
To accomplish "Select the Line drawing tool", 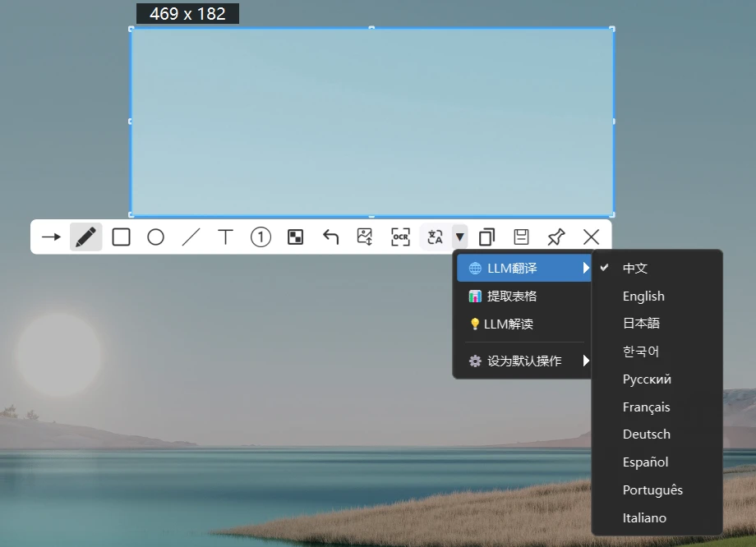I will pos(191,237).
